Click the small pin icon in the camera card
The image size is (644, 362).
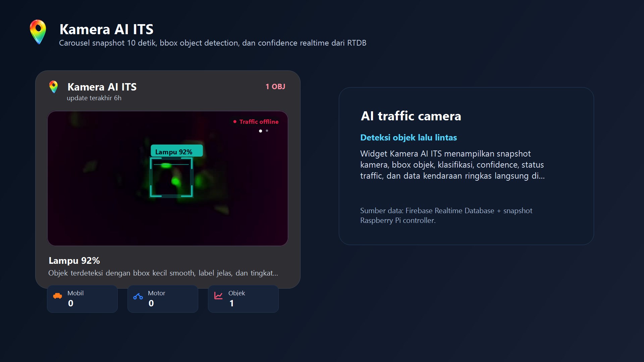pos(53,87)
